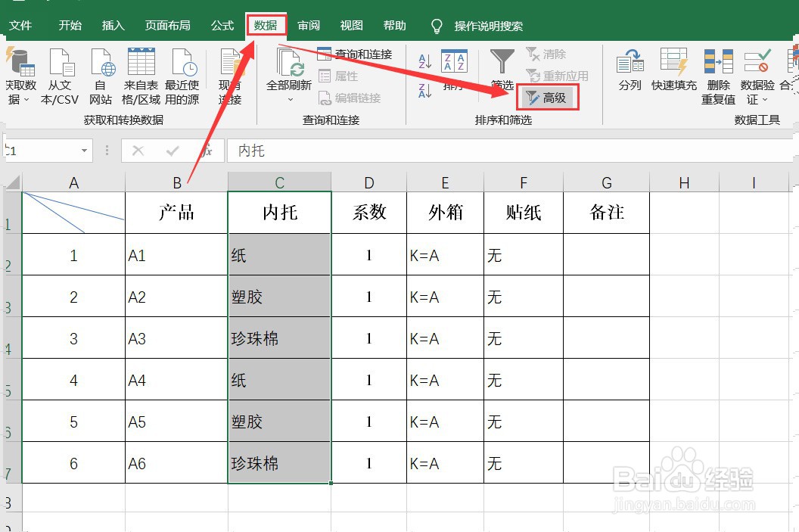Click 分列 text to columns
Screen dimensions: 799x532
click(x=630, y=70)
